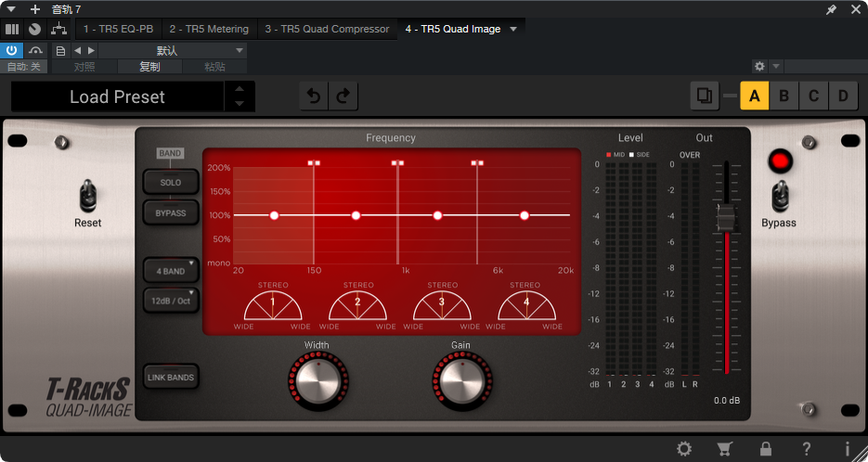
Task: Click the info icon at bottom right
Action: coord(847,448)
